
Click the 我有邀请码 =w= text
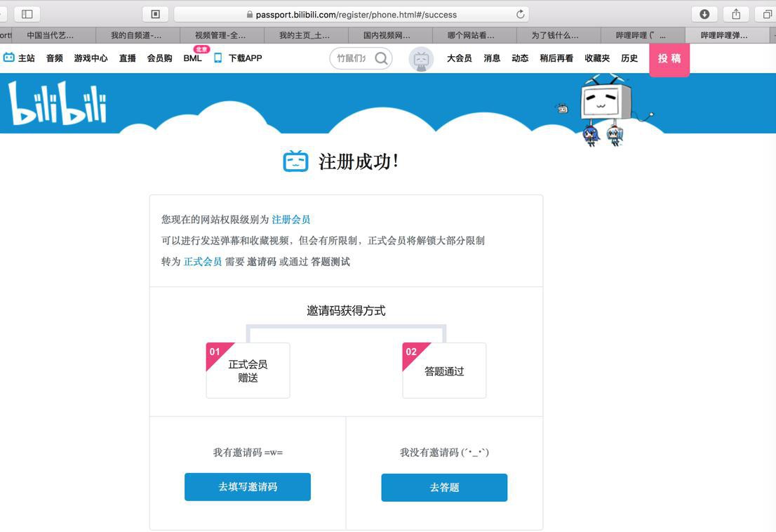(248, 452)
